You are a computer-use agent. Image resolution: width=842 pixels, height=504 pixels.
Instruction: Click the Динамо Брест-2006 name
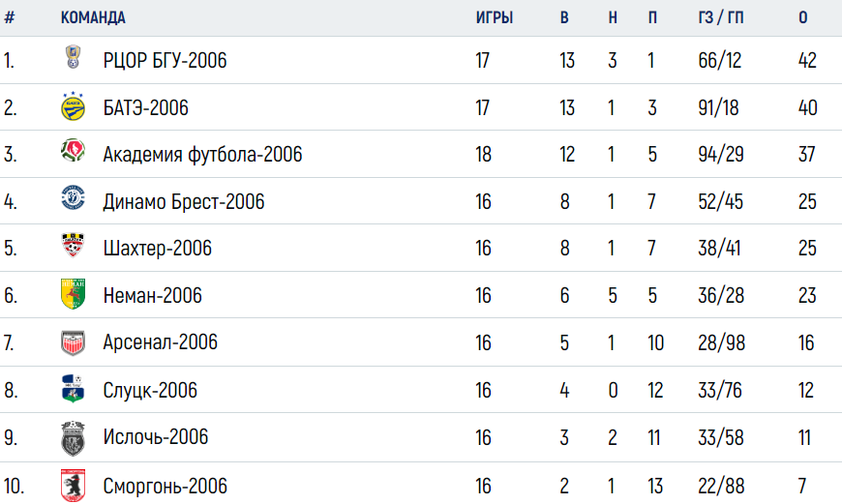[184, 202]
